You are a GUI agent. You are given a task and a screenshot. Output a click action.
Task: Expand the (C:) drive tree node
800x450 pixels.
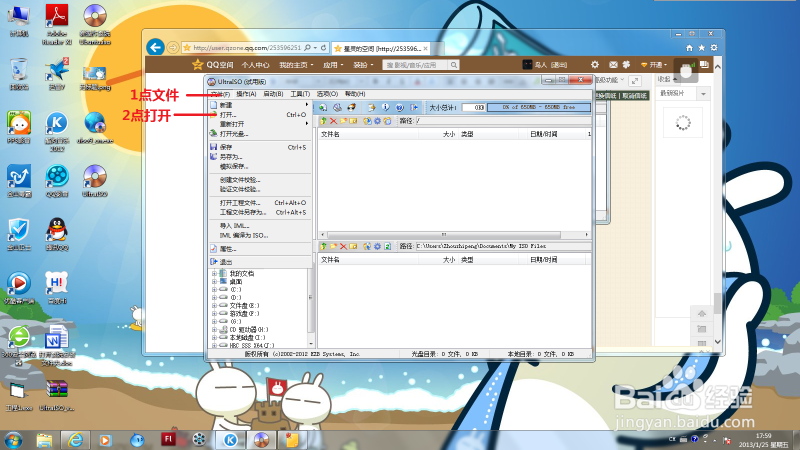[x=214, y=289]
